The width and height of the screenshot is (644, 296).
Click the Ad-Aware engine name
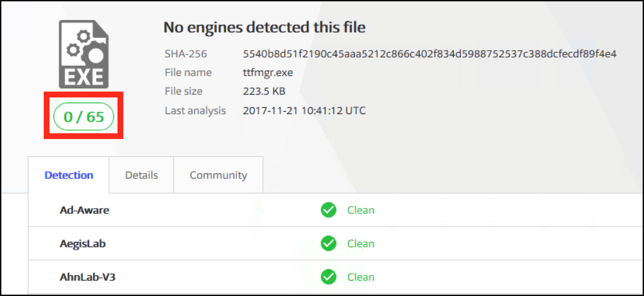click(x=85, y=210)
